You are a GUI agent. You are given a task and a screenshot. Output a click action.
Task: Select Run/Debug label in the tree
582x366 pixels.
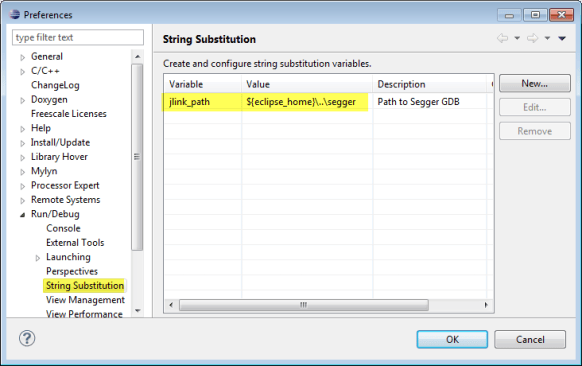pyautogui.click(x=55, y=214)
